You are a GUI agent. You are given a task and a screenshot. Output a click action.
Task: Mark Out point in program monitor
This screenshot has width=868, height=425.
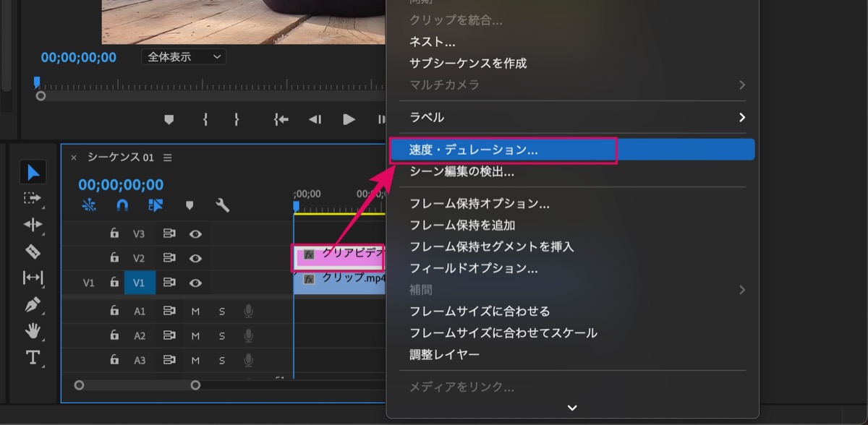click(x=236, y=120)
